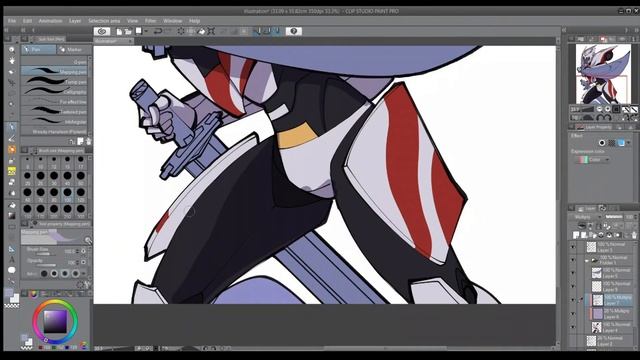The height and width of the screenshot is (360, 640).
Task: Choose the first anti-aliasing option (none)
Action: pos(44,273)
